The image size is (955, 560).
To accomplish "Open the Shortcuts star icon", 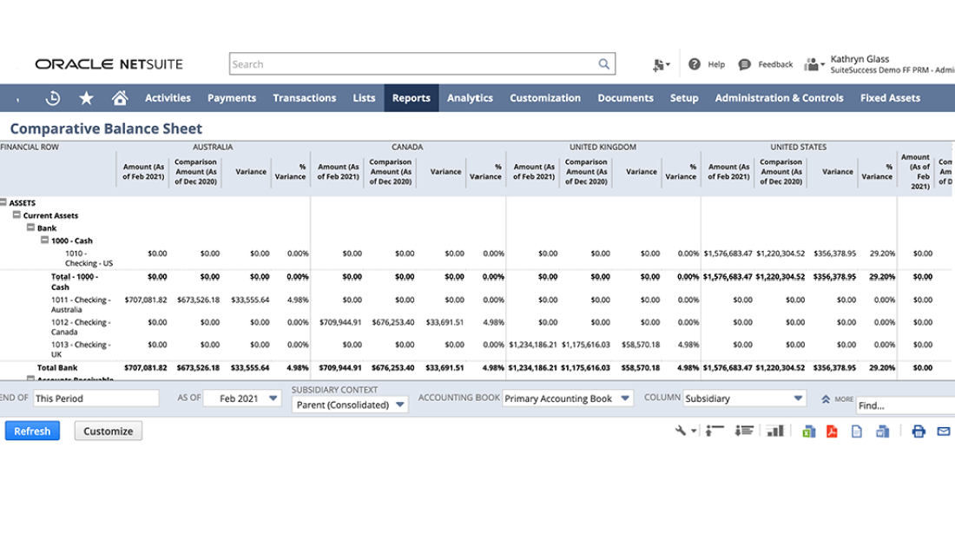I will point(87,97).
